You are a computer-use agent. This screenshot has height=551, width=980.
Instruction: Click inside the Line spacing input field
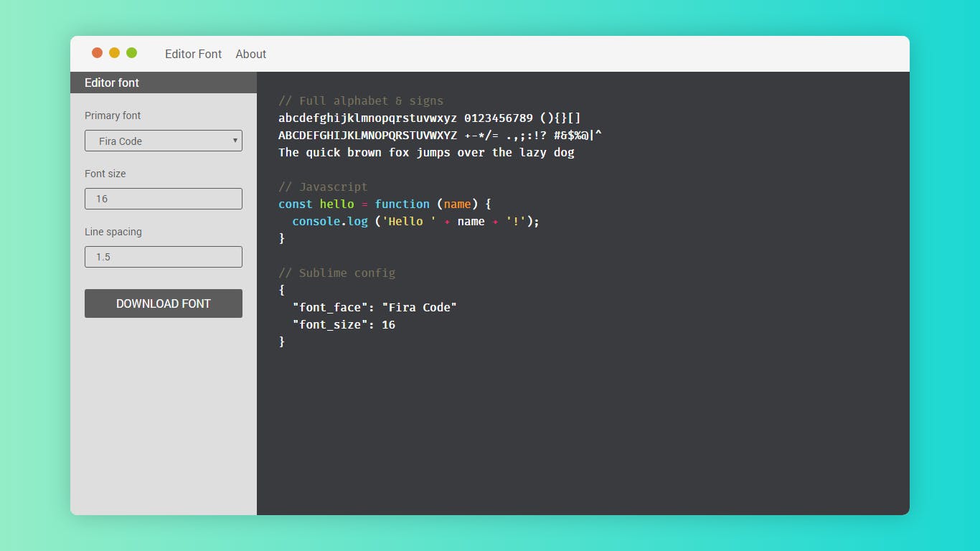[x=163, y=257]
